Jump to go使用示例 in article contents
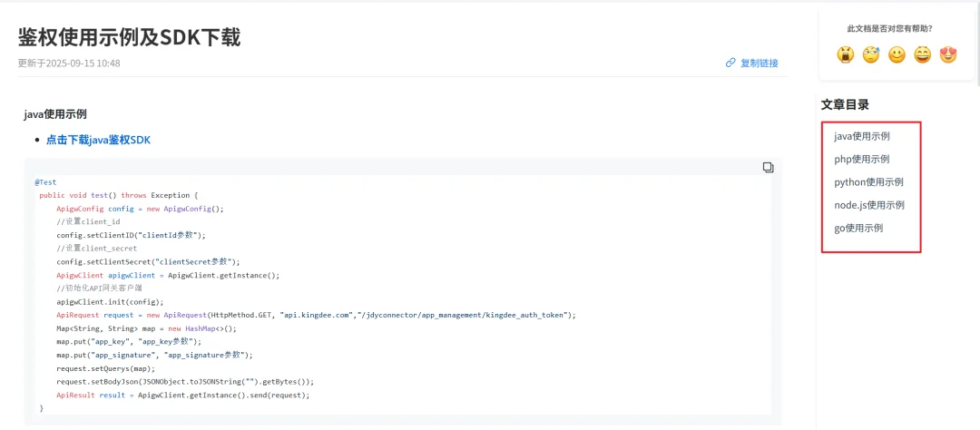The image size is (980, 430). pos(858,228)
